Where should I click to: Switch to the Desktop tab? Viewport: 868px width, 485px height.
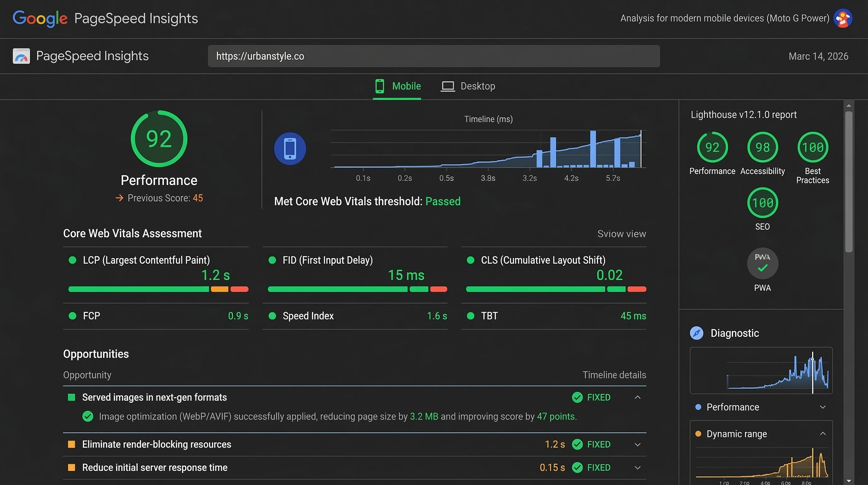point(468,86)
